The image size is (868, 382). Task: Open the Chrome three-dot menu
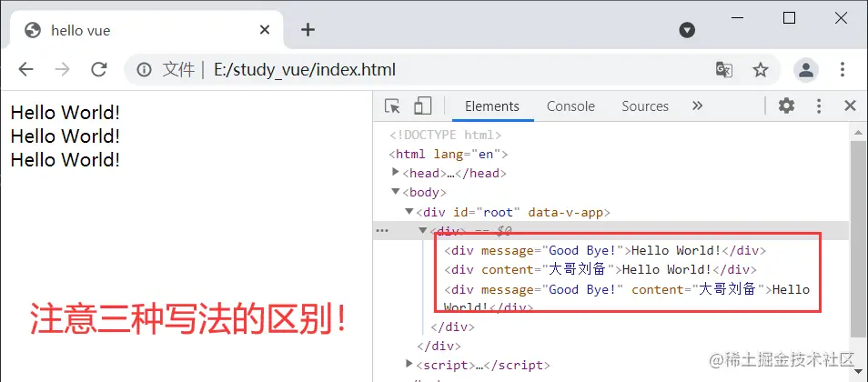[x=842, y=69]
